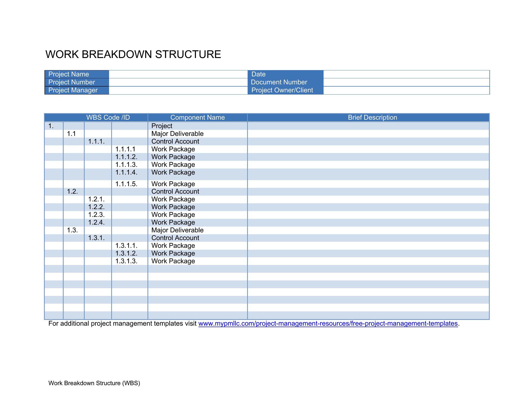This screenshot has height=411, width=532.
Task: Click the 'Project Name' label cell
Action: click(77, 74)
